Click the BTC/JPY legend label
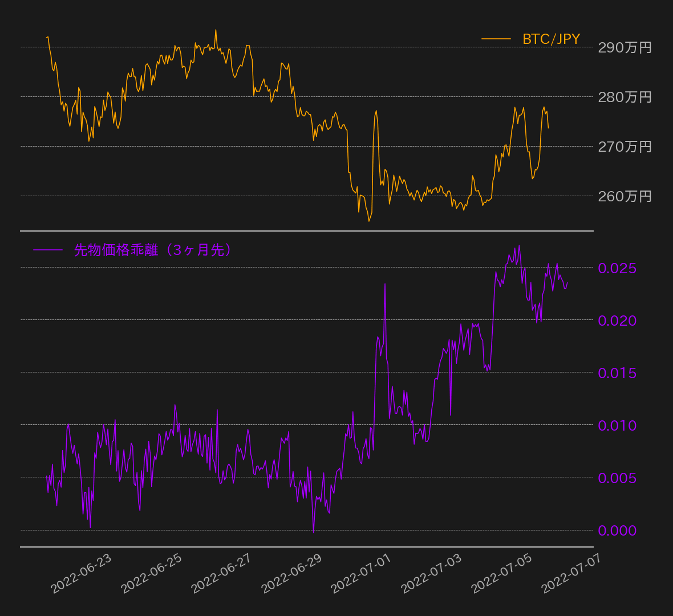This screenshot has height=616, width=673. (x=551, y=39)
